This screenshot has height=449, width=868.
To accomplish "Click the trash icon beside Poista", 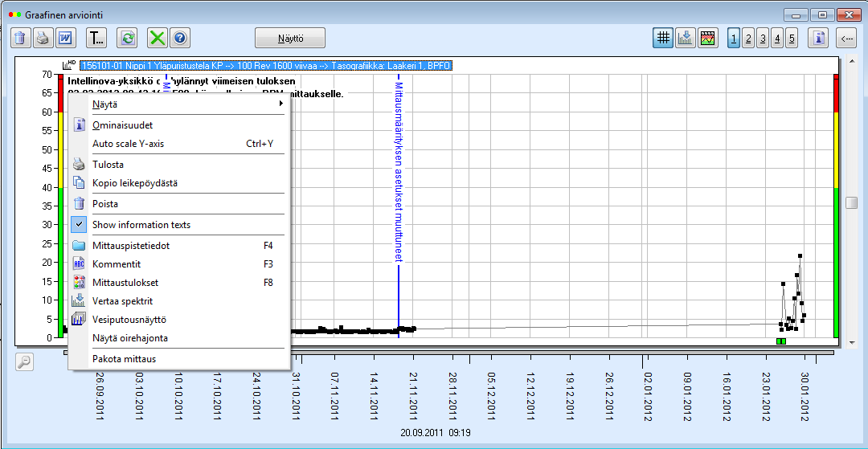I will point(79,203).
